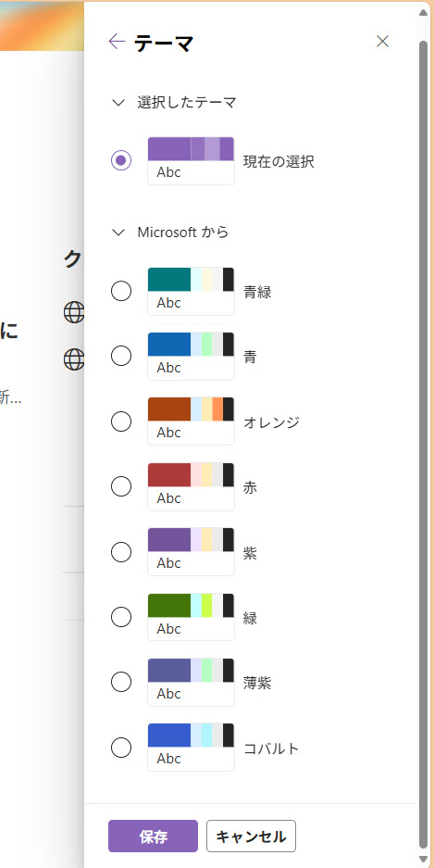This screenshot has width=434, height=868.
Task: Click the コバルト theme color swatch
Action: [191, 748]
